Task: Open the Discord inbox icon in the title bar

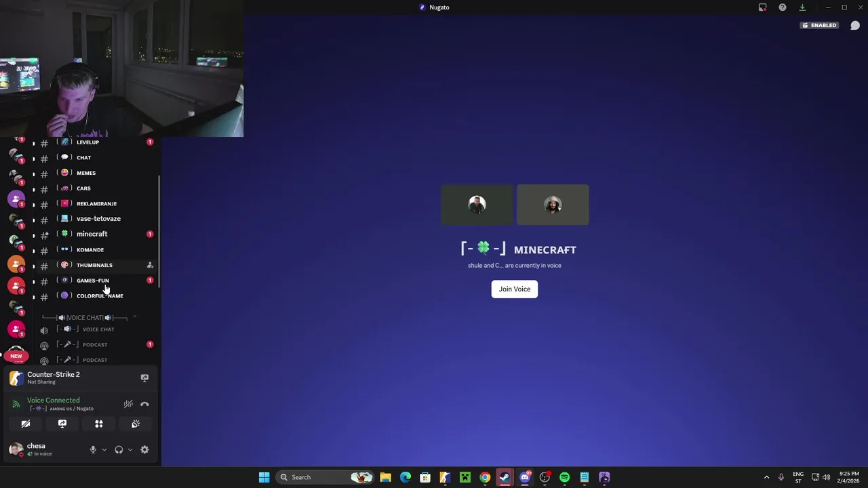Action: tap(763, 7)
